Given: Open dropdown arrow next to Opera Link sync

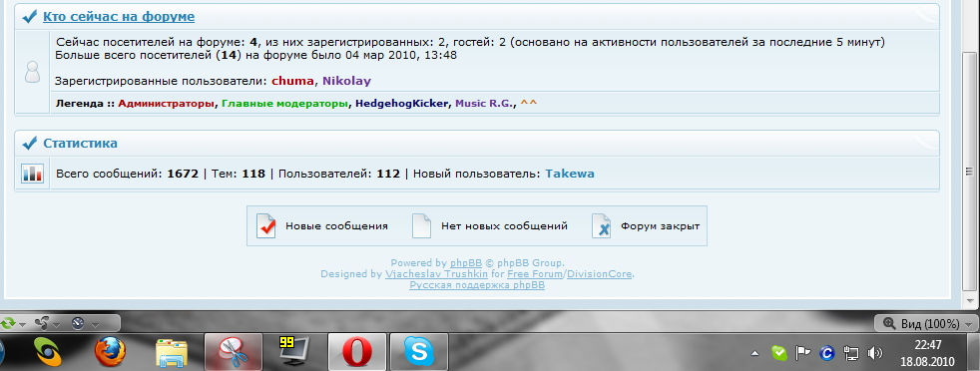Looking at the screenshot, I should pos(23,325).
